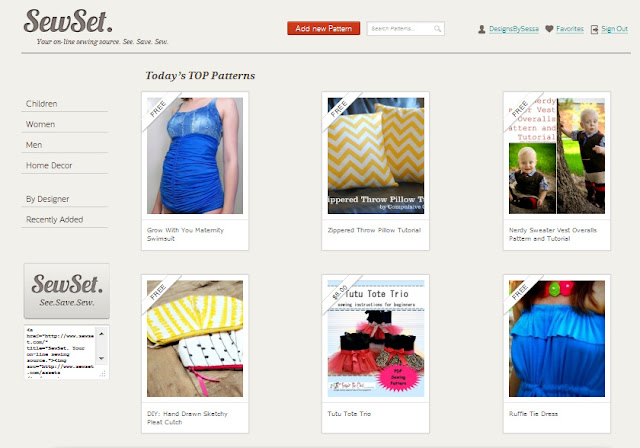
Task: Open the Ruffle Tie Dress thumbnail
Action: (557, 338)
